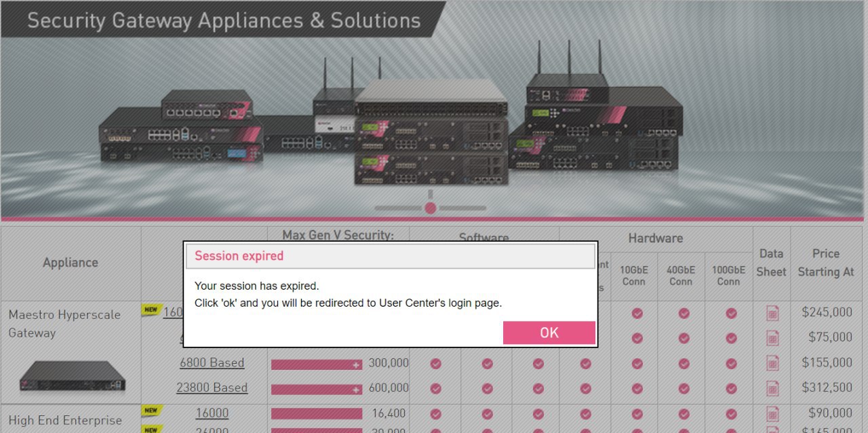Image resolution: width=868 pixels, height=433 pixels.
Task: Click 40GbE Conn check mark for 23800 Based
Action: (684, 389)
